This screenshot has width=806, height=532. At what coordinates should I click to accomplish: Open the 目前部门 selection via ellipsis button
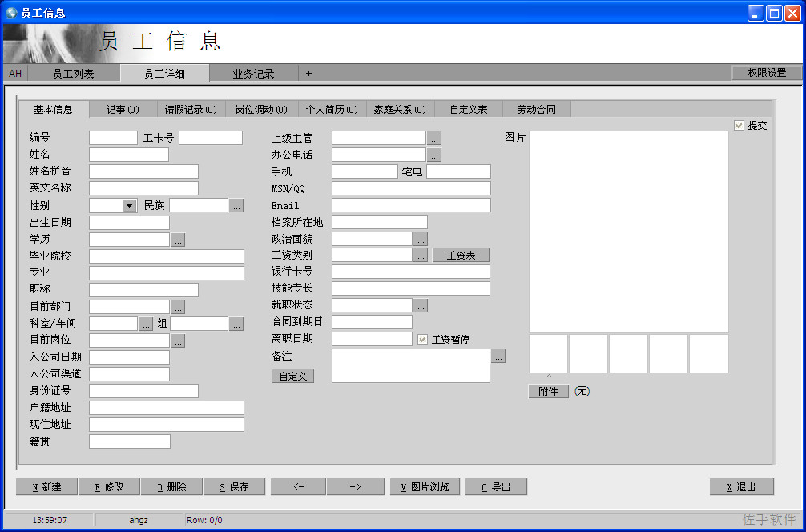point(177,306)
